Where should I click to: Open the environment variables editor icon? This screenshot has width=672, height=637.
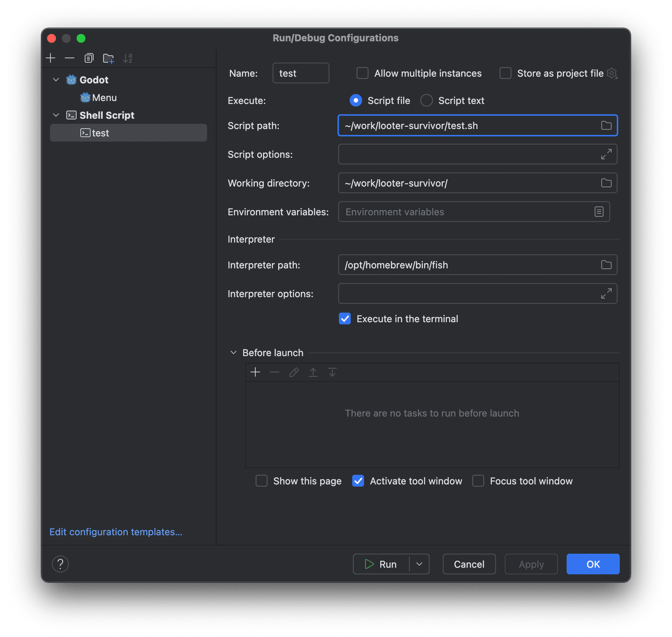[599, 212]
